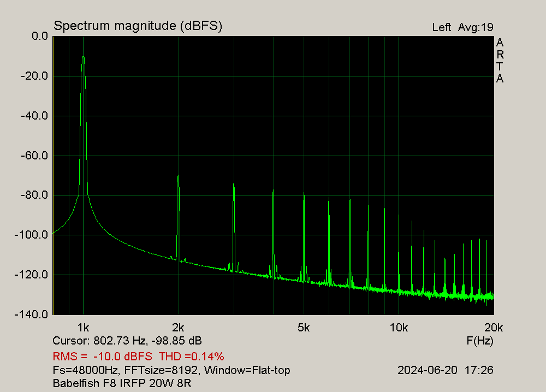Click the -60.0 y-axis label
This screenshot has height=392, width=546.
34,155
